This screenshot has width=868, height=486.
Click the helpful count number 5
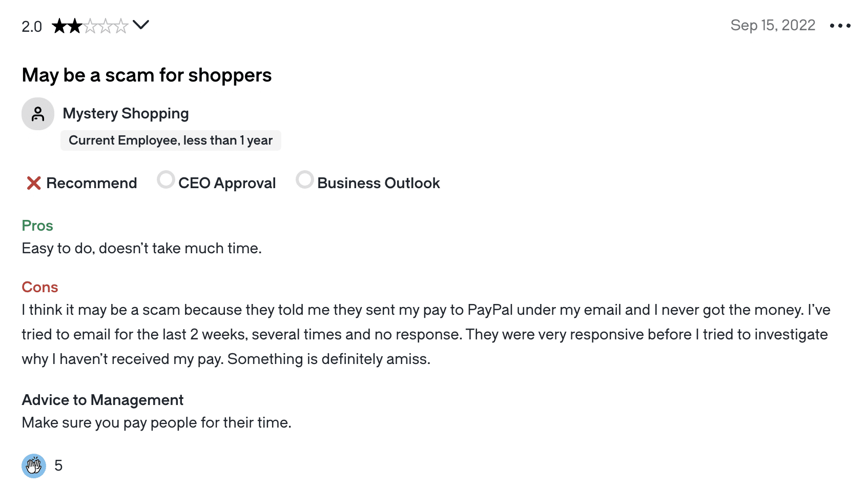click(x=58, y=465)
